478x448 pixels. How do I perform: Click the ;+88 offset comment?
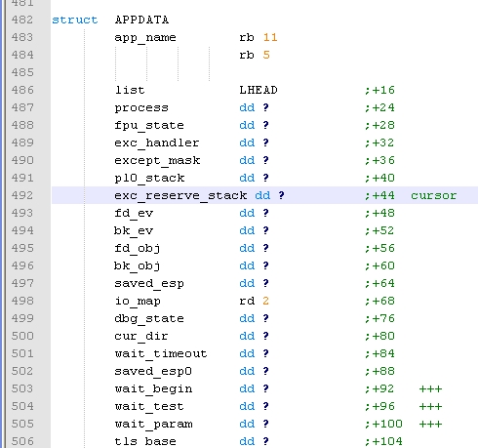[379, 371]
